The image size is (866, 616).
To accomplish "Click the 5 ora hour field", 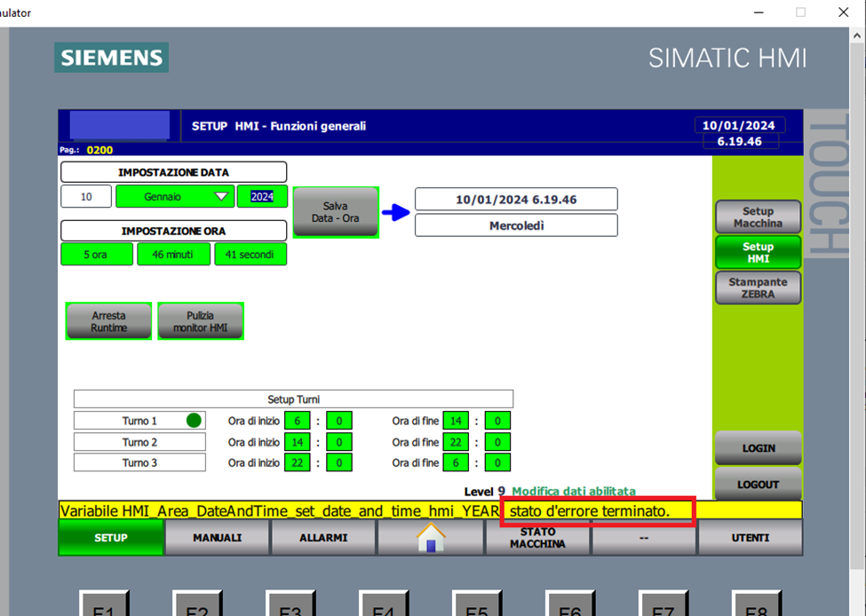I will pos(96,254).
